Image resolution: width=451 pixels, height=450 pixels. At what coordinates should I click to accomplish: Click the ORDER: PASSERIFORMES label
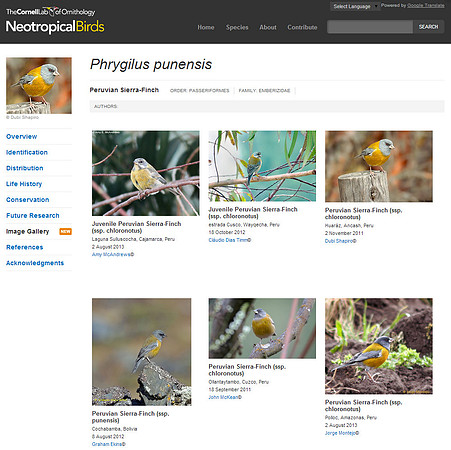pyautogui.click(x=200, y=91)
